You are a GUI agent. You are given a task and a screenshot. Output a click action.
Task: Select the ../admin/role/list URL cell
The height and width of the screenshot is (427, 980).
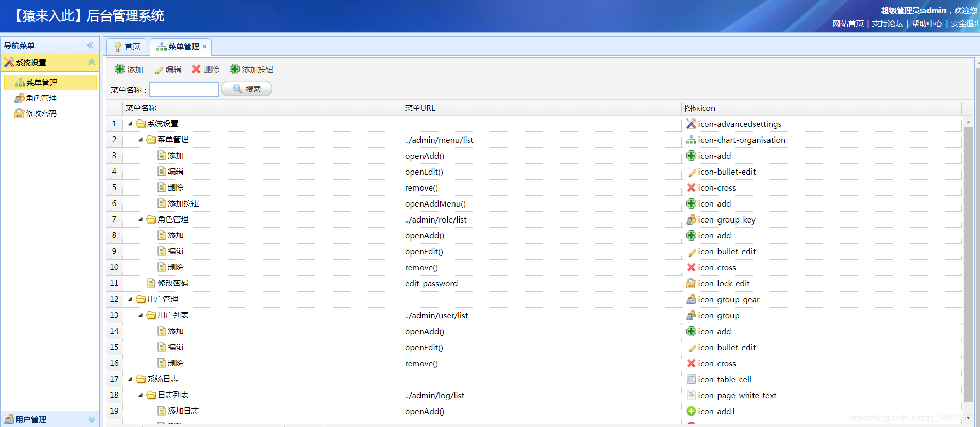tap(542, 219)
